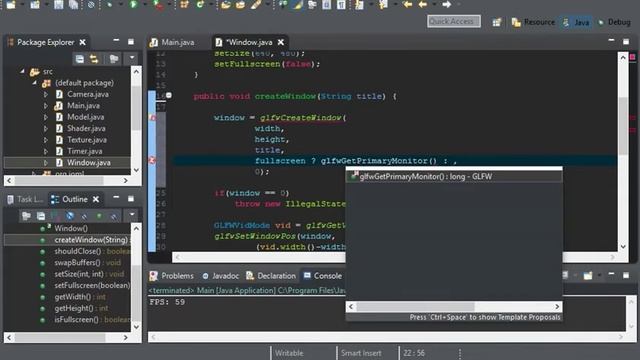
Task: Run the program with the green Run icon
Action: [133, 4]
